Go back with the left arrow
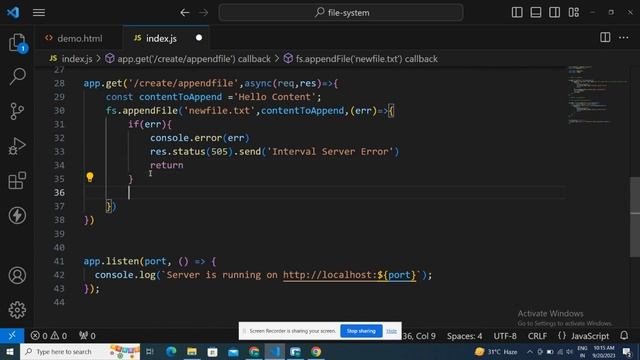 coord(185,13)
